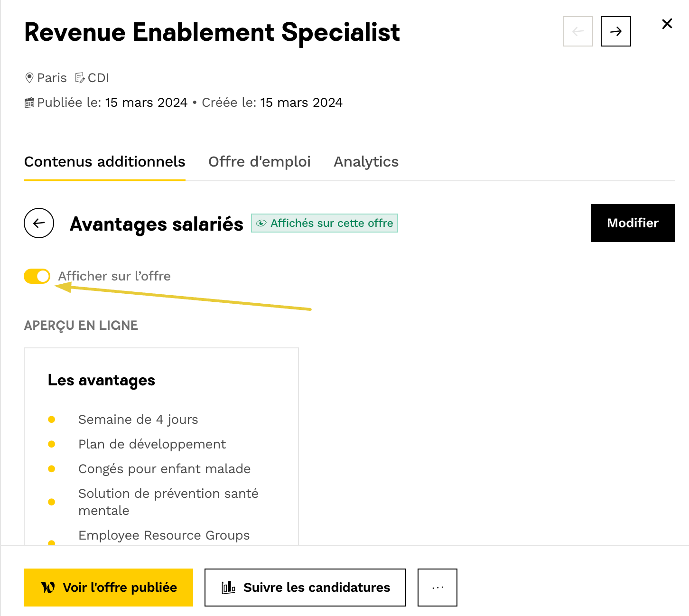Click the calendar icon before Publiée le

tap(29, 103)
